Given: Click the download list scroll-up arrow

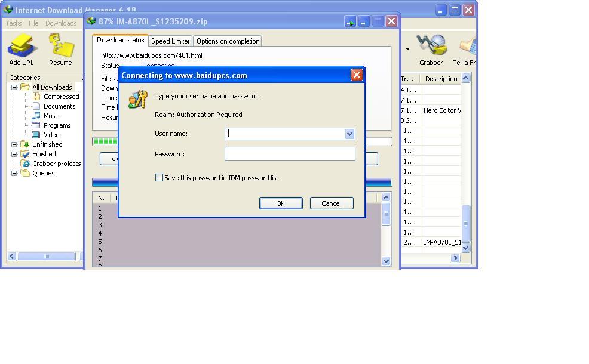Looking at the screenshot, I should (466, 78).
